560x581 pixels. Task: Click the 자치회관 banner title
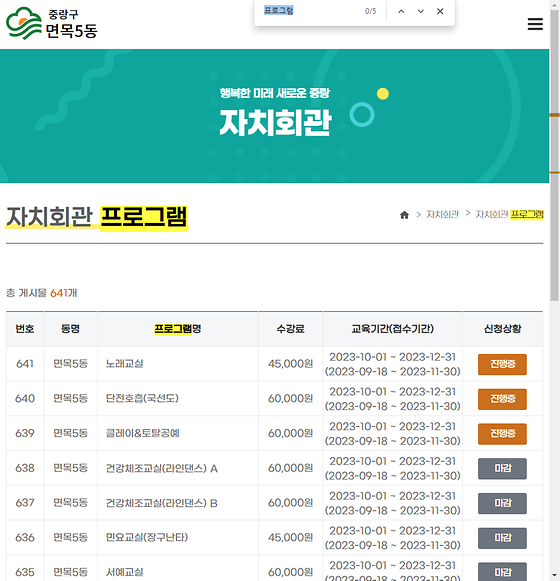click(275, 122)
